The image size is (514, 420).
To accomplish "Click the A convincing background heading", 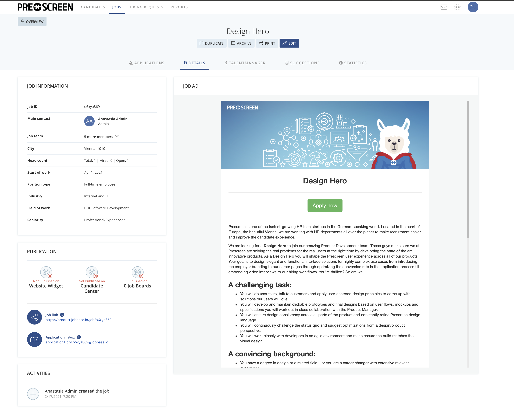I will pos(272,354).
